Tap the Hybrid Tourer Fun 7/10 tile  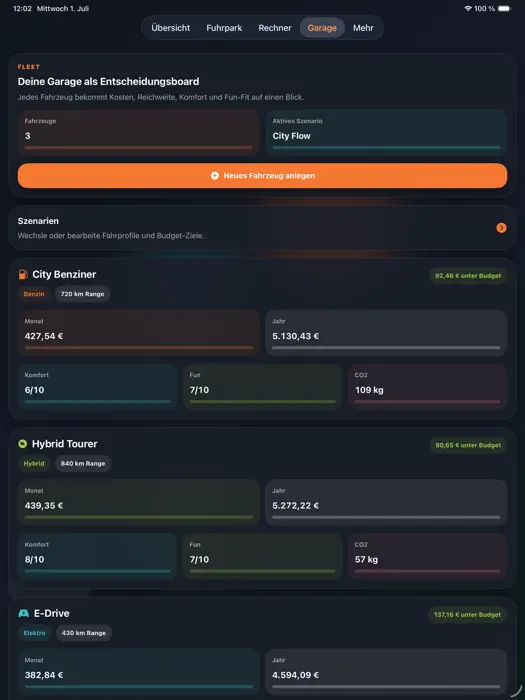tap(262, 557)
